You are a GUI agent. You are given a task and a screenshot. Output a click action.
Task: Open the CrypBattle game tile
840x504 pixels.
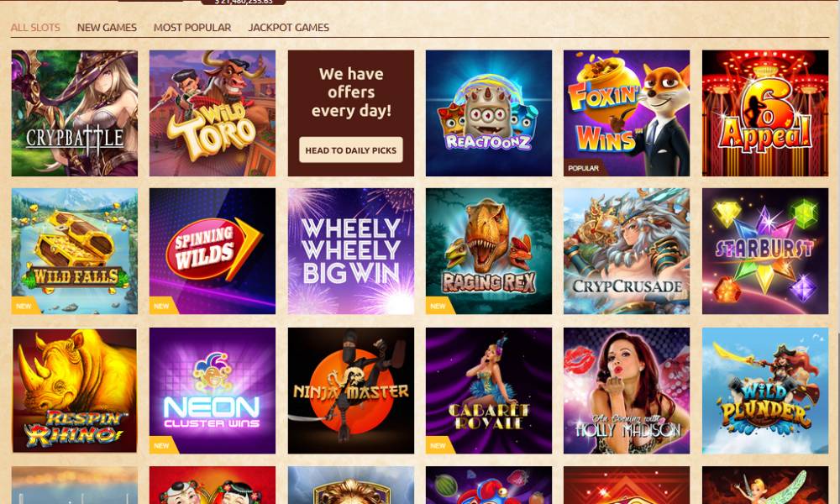pyautogui.click(x=75, y=113)
